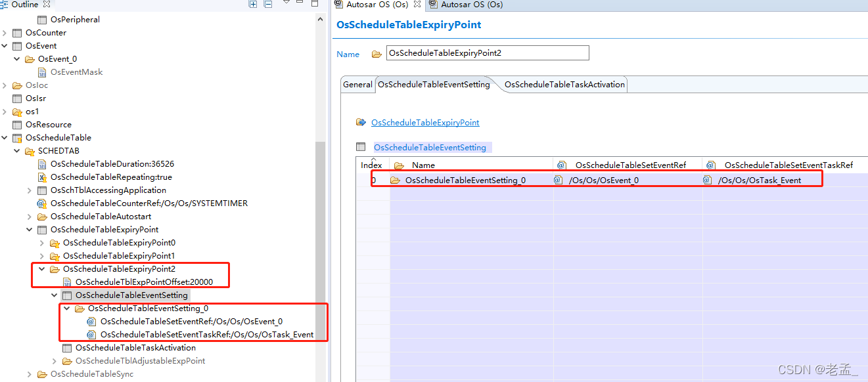Screen dimensions: 868x382
Task: Click the folder icon next to Name field
Action: (x=377, y=54)
